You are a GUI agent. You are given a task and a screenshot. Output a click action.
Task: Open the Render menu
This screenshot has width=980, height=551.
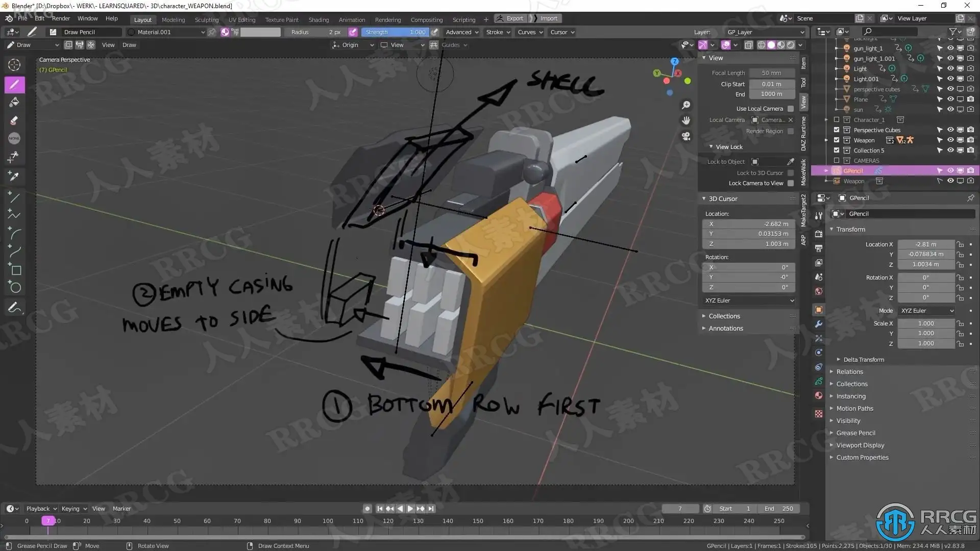(x=61, y=18)
